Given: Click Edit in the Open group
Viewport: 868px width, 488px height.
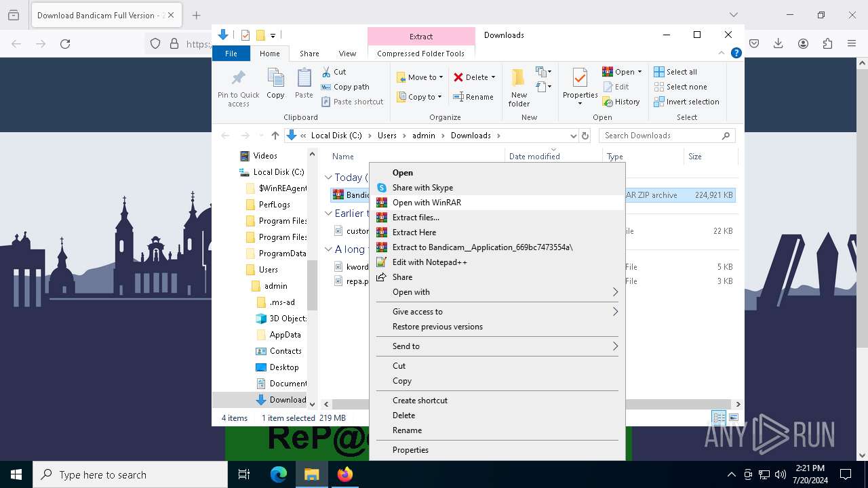Looking at the screenshot, I should point(616,87).
